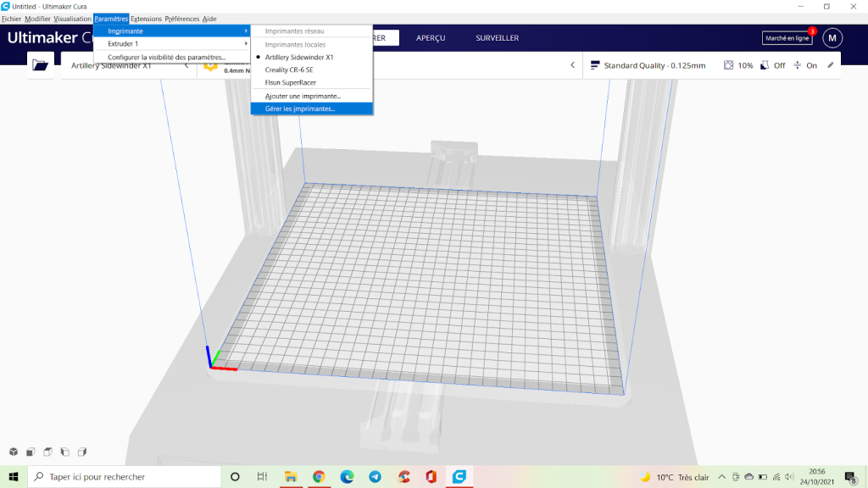Choose Ajouter une imprimante...
The image size is (868, 488).
pyautogui.click(x=311, y=96)
